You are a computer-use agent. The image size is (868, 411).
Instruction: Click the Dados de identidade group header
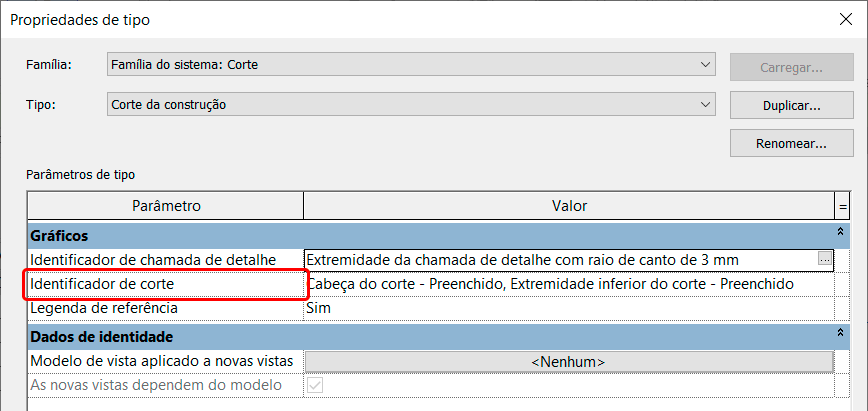(x=438, y=337)
